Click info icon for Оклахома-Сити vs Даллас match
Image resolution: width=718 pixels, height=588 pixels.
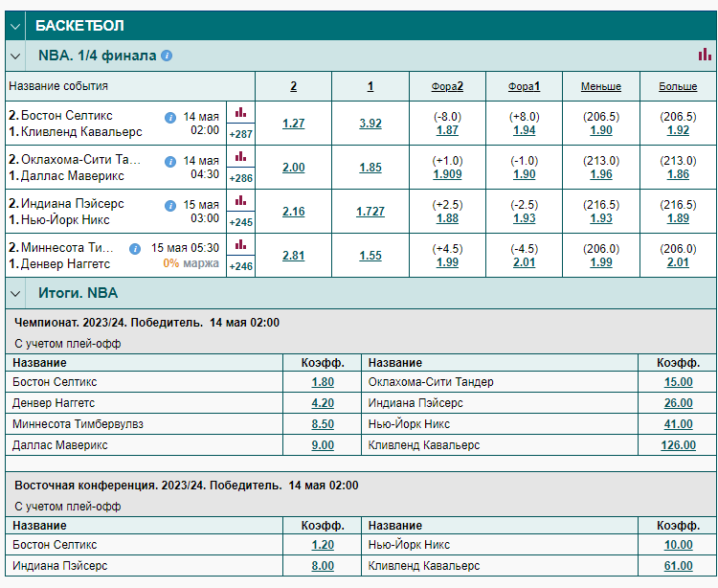click(x=170, y=162)
